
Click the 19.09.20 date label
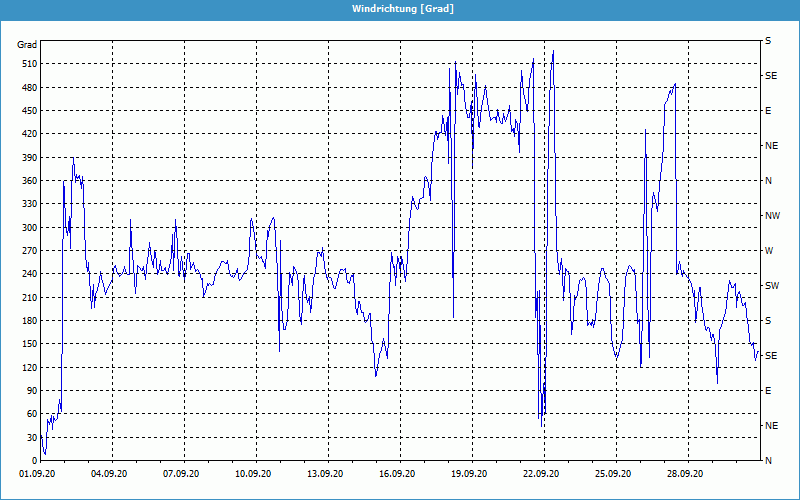click(470, 474)
